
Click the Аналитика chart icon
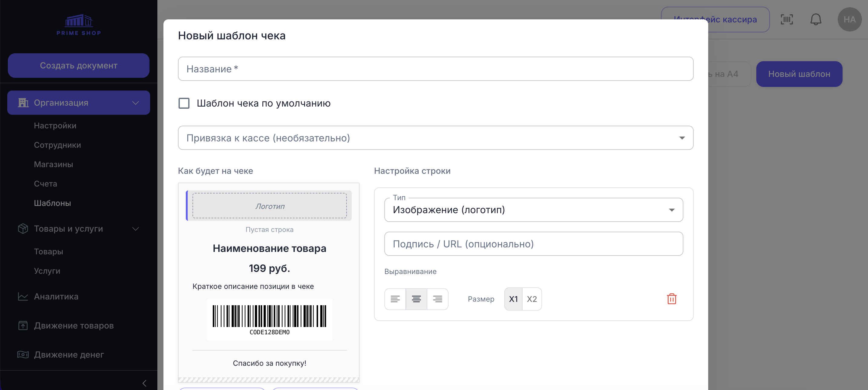click(23, 296)
